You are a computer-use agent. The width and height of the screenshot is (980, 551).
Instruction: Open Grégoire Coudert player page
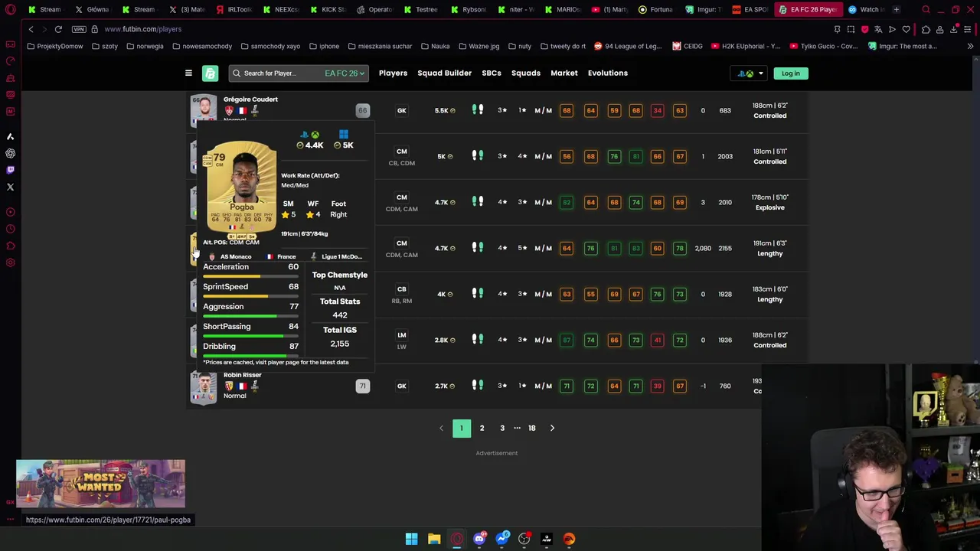(x=250, y=99)
